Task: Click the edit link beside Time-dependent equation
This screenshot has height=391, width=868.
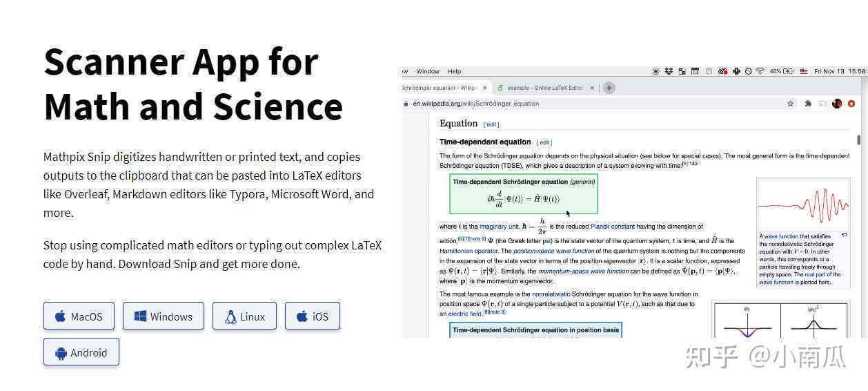Action: [x=544, y=142]
